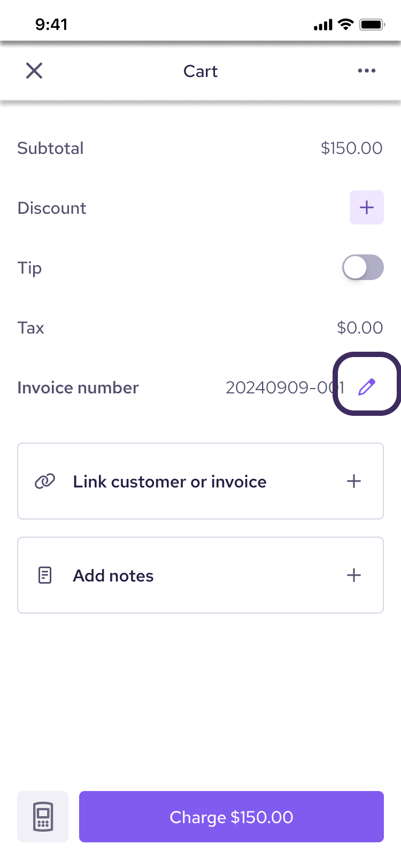The width and height of the screenshot is (401, 868).
Task: Open the three-dot more options menu
Action: pyautogui.click(x=367, y=71)
